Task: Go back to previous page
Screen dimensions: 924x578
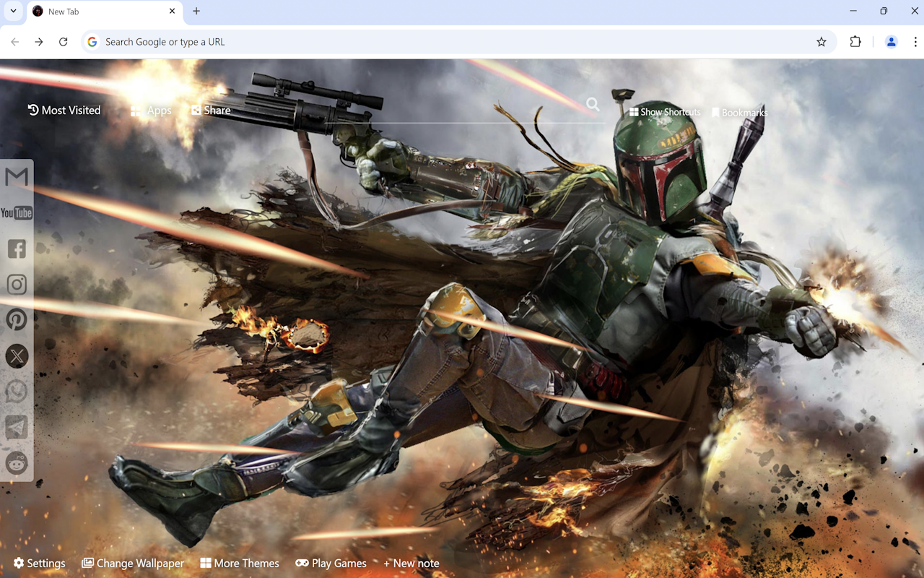Action: (x=14, y=42)
